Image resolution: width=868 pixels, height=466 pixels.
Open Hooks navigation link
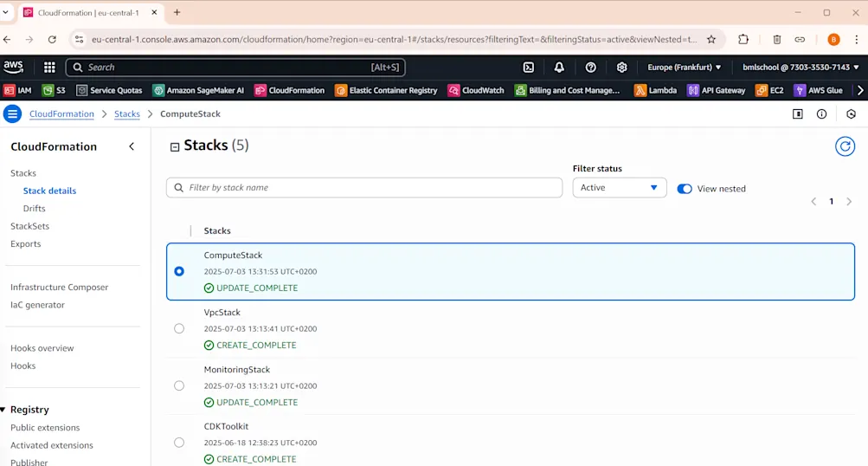[x=23, y=366]
